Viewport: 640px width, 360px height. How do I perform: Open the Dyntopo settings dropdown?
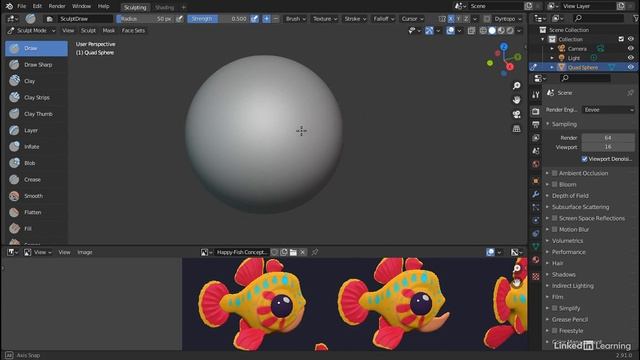(508, 19)
